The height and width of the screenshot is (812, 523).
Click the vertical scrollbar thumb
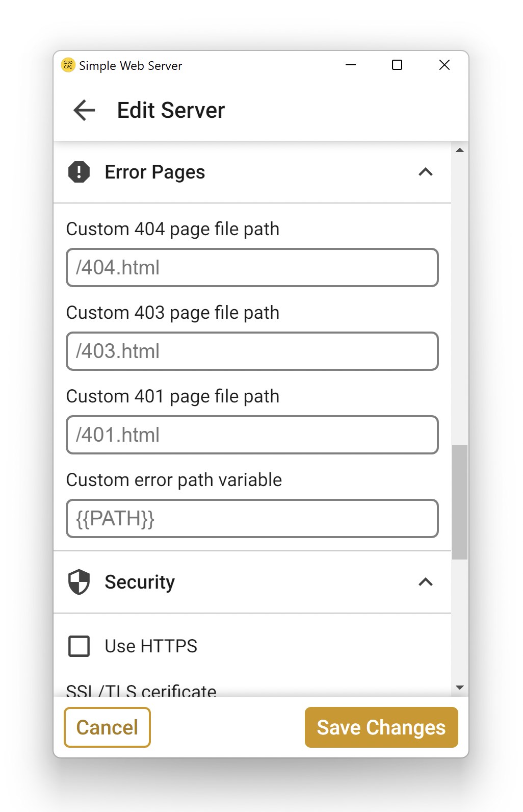460,502
